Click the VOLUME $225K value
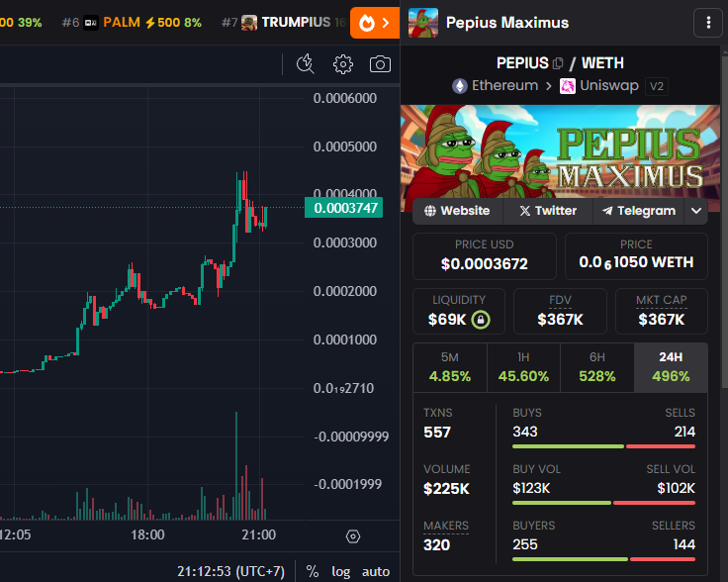This screenshot has width=728, height=582. point(446,489)
